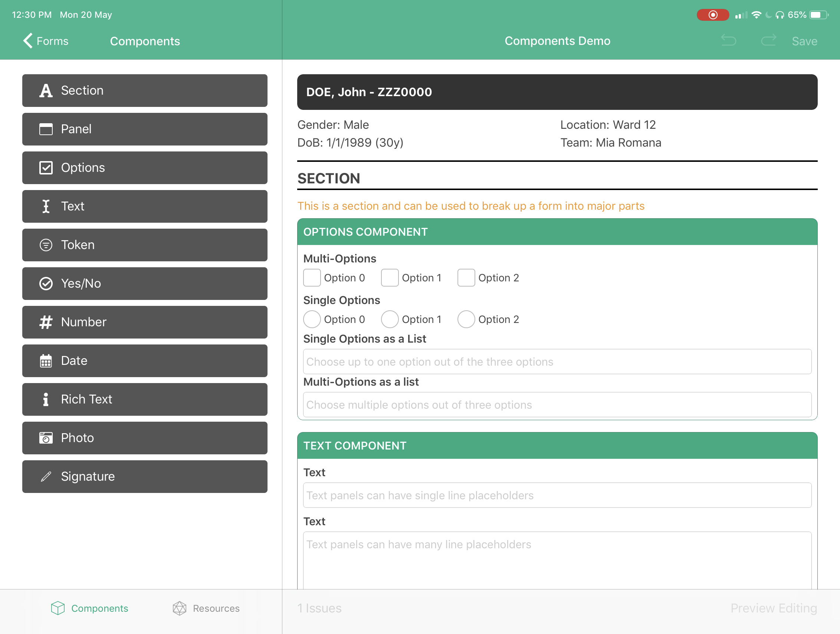Click the multi-line Text input area
The width and height of the screenshot is (840, 634).
point(557,560)
